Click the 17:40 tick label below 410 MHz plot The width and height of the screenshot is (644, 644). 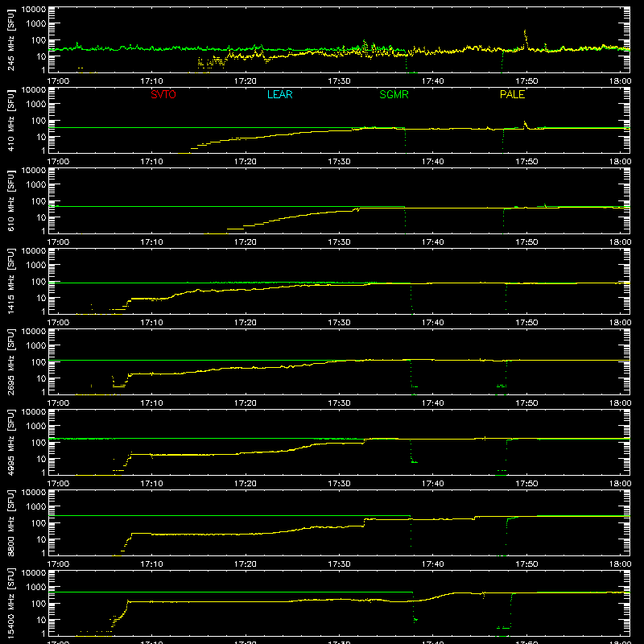coord(433,162)
